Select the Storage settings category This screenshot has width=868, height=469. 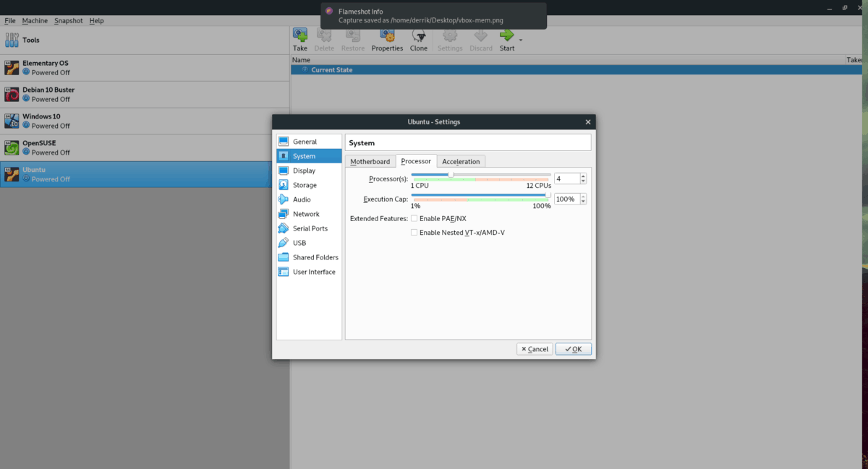pos(305,185)
